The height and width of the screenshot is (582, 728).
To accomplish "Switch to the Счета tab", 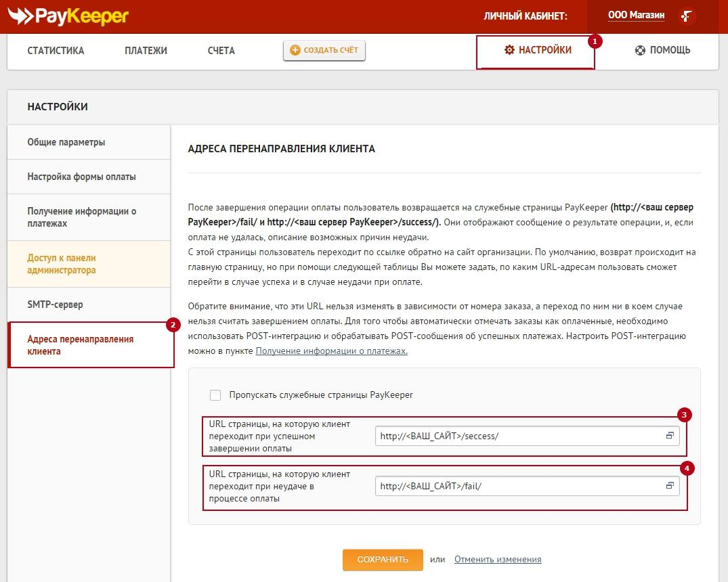I will (x=221, y=51).
